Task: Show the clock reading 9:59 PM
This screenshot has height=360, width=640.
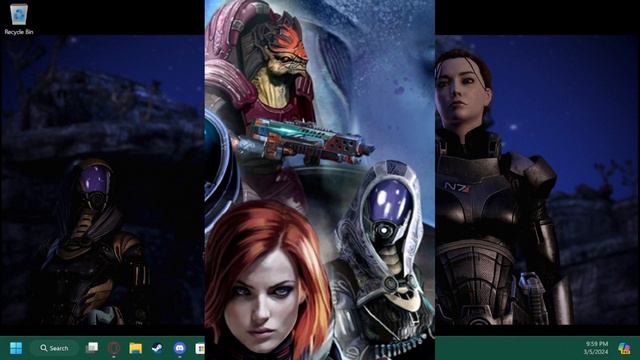Action: point(596,348)
